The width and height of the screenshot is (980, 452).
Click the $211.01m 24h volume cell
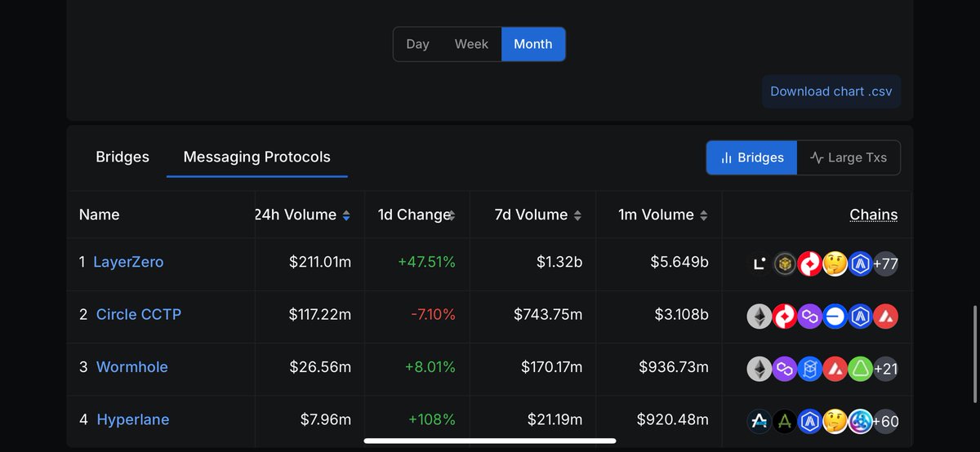tap(320, 262)
